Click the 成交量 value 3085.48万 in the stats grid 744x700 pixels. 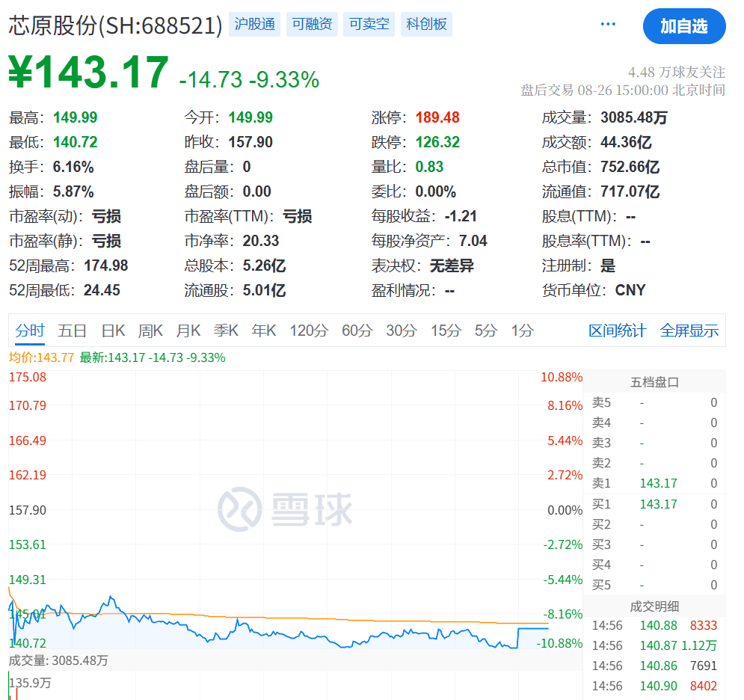coord(634,117)
